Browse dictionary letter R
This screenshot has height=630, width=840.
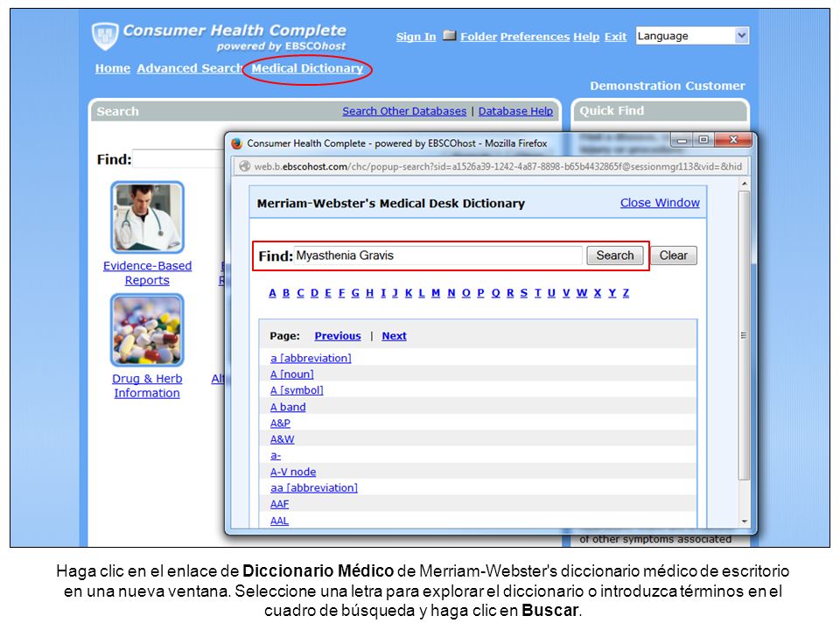coord(510,293)
